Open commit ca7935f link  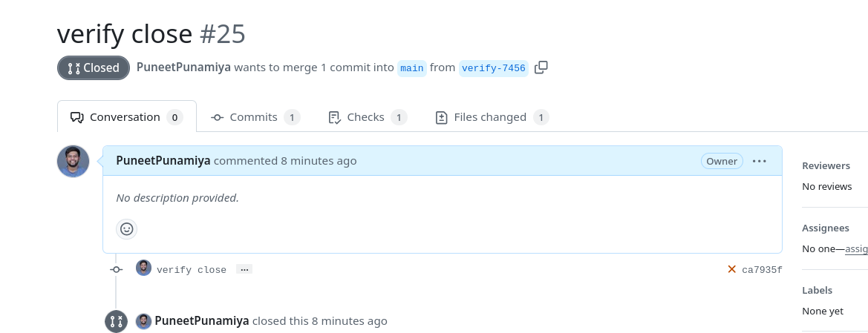tap(762, 270)
